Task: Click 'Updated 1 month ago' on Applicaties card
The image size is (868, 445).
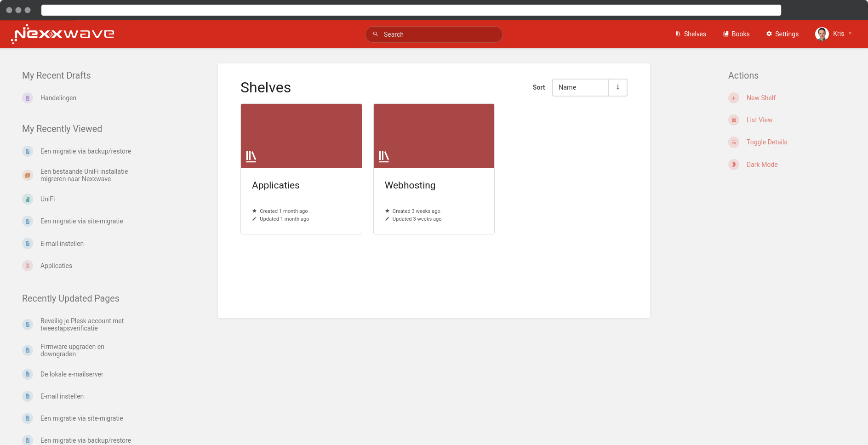Action: [x=284, y=219]
